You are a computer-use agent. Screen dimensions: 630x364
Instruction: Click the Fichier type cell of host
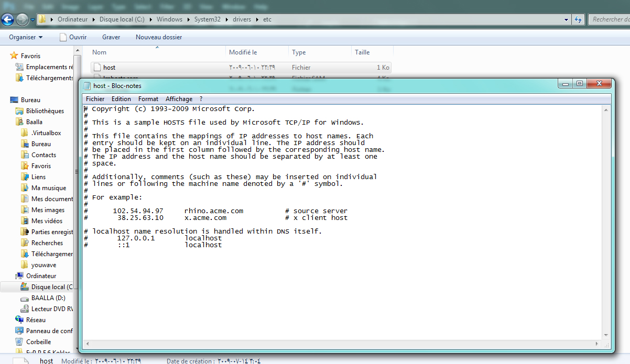301,68
